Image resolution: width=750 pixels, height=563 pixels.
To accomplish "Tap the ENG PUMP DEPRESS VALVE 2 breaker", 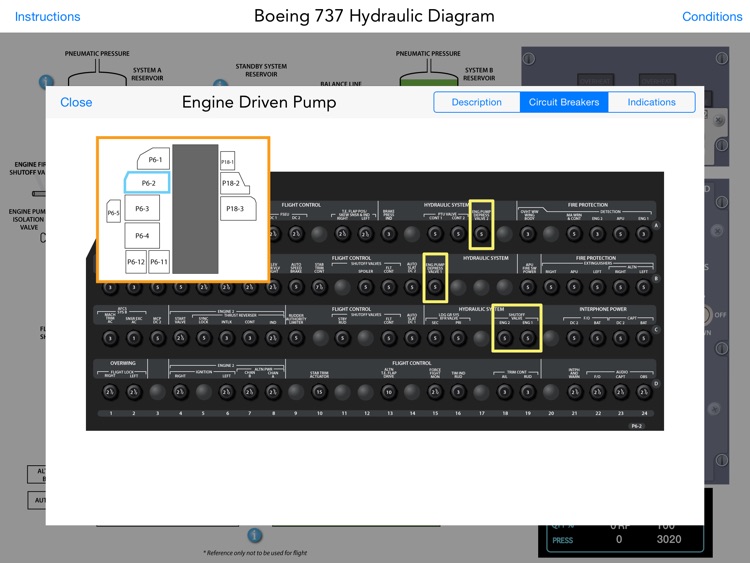I will [x=481, y=233].
